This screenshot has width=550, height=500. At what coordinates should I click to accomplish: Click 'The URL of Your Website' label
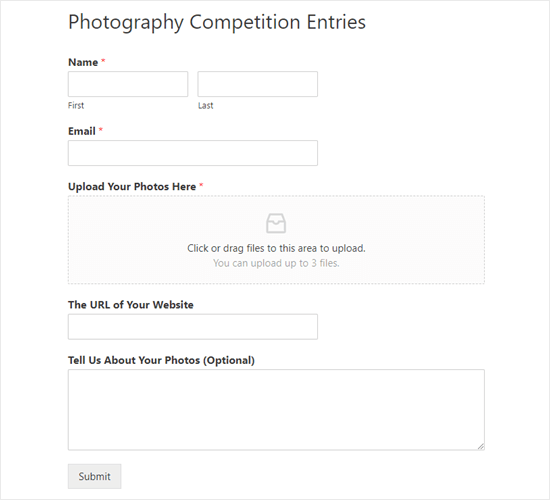(131, 305)
